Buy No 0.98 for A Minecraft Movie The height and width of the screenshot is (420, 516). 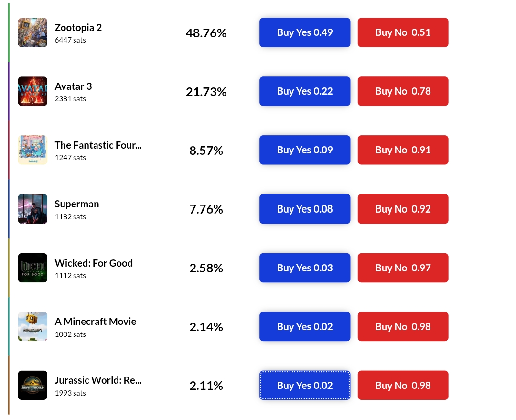coord(403,326)
